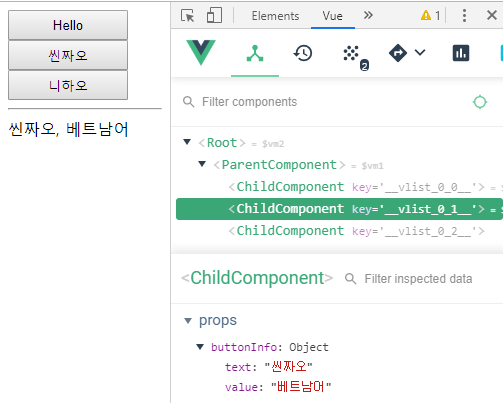Viewport: 503px width, 403px height.
Task: Click the 씬짜오 button
Action: 68,55
